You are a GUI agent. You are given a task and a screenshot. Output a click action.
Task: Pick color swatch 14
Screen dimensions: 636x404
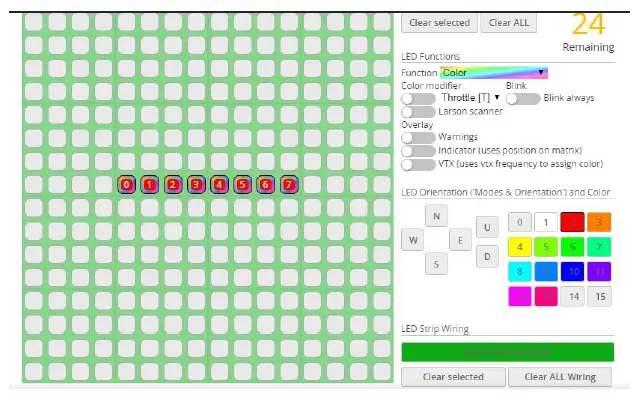[x=572, y=297]
